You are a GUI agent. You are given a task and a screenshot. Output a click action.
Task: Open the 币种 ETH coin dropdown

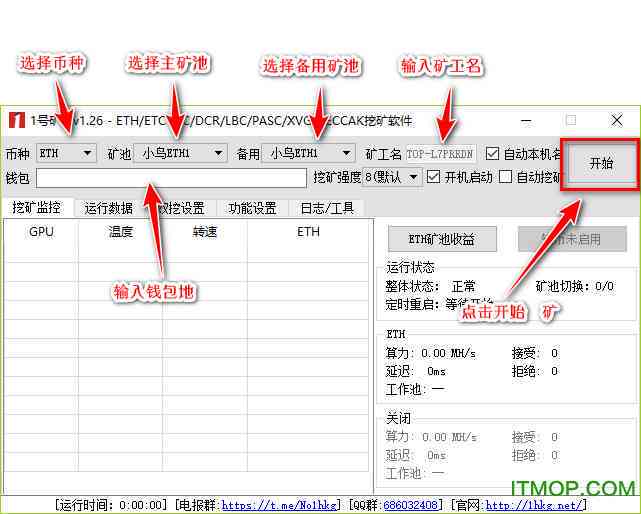[66, 153]
